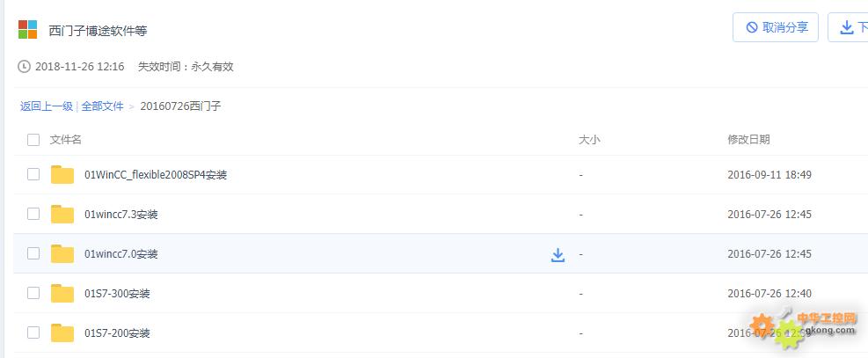Viewport: 868px width, 358px height.
Task: Click the 取消分享 button
Action: [776, 27]
